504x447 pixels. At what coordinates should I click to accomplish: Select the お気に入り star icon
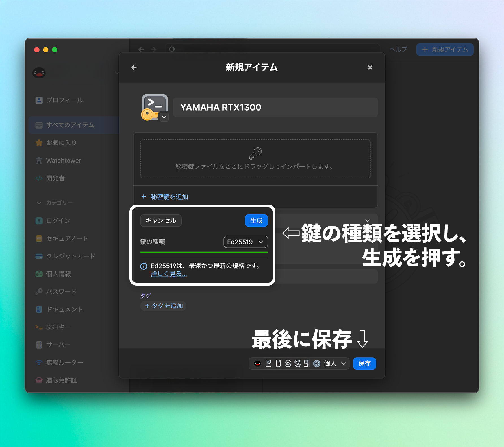39,143
